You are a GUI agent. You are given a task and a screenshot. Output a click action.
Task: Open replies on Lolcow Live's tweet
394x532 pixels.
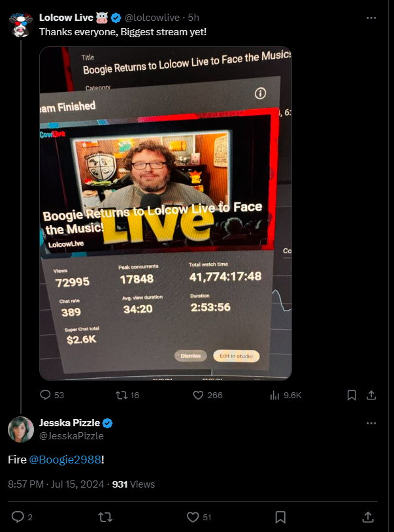52,395
